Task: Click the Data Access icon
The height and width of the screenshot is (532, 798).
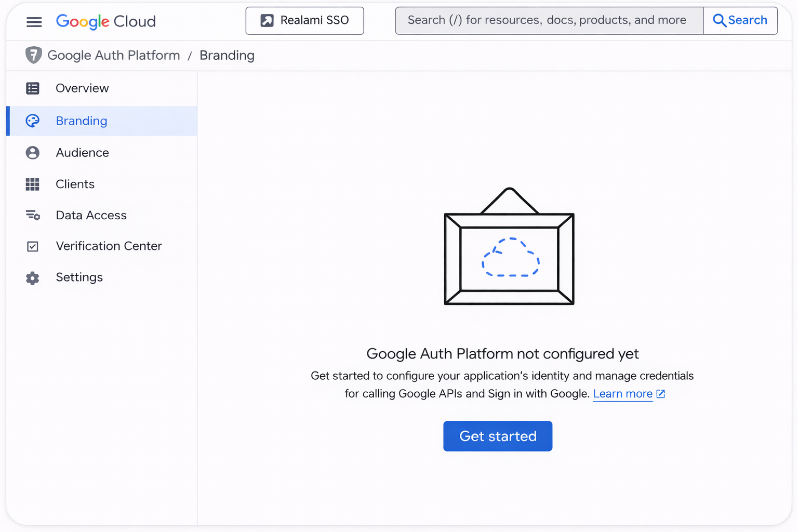Action: pyautogui.click(x=33, y=215)
